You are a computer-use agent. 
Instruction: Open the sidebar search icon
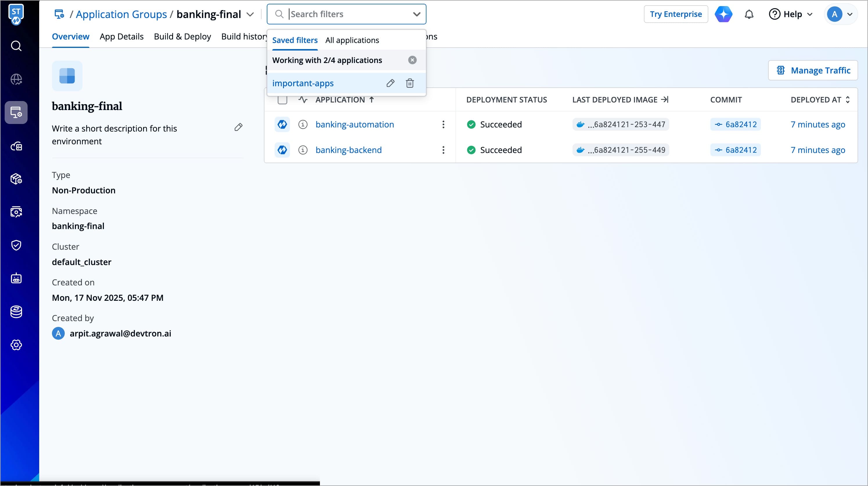click(x=16, y=46)
